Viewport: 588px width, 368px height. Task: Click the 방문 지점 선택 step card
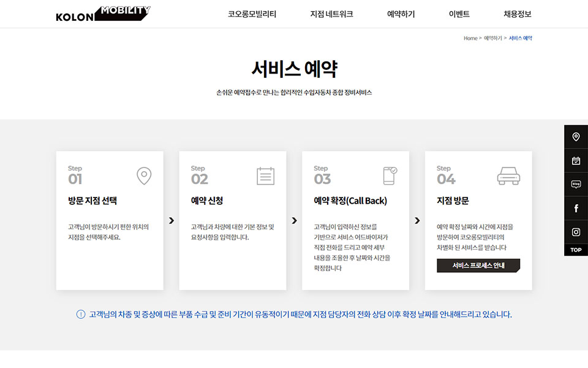pyautogui.click(x=110, y=221)
